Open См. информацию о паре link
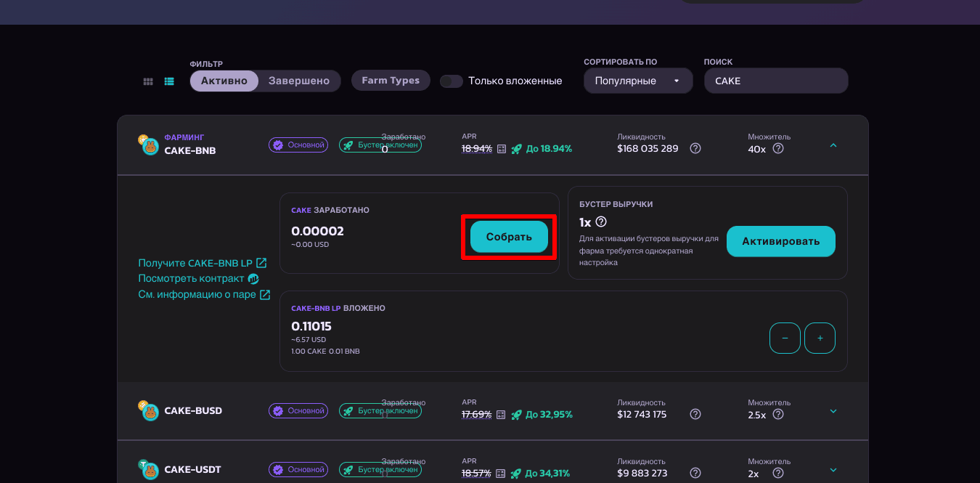Screen dimensions: 980x483 [205, 295]
